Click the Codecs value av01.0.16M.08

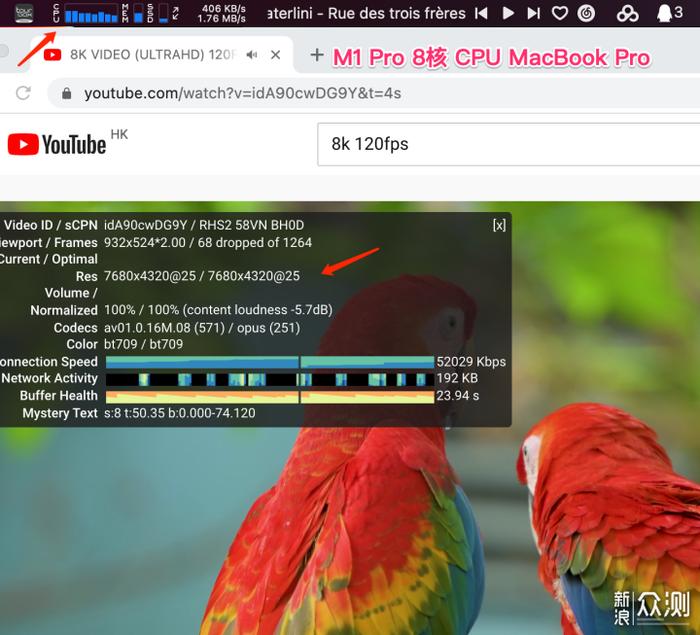click(x=147, y=328)
